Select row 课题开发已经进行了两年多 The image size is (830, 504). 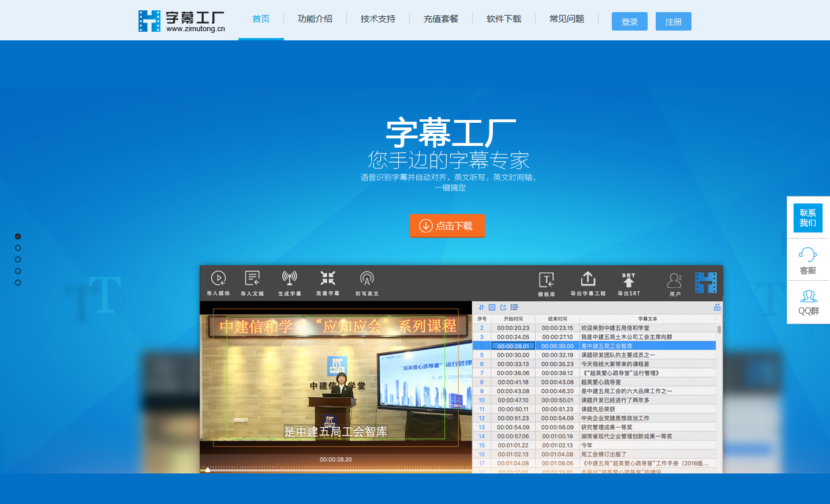[x=595, y=400]
